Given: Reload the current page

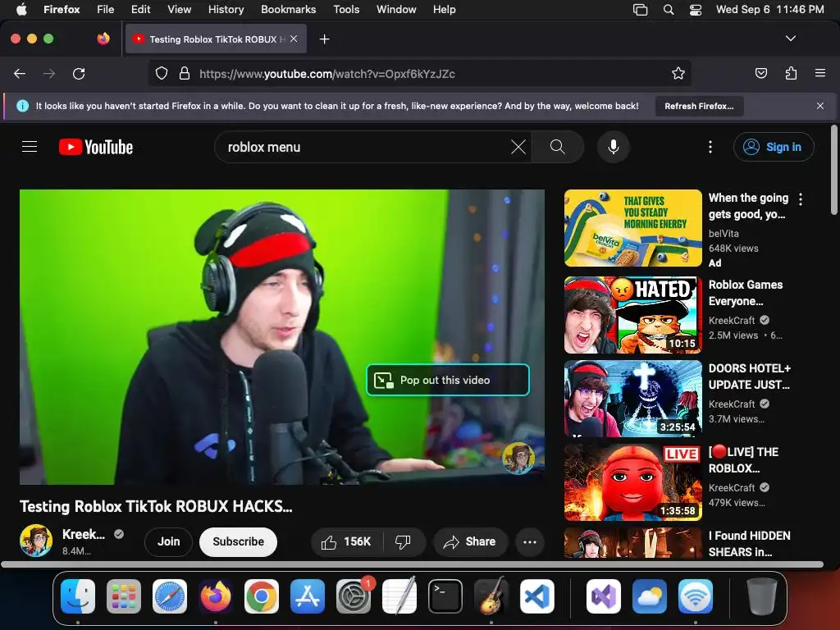Looking at the screenshot, I should (x=79, y=73).
